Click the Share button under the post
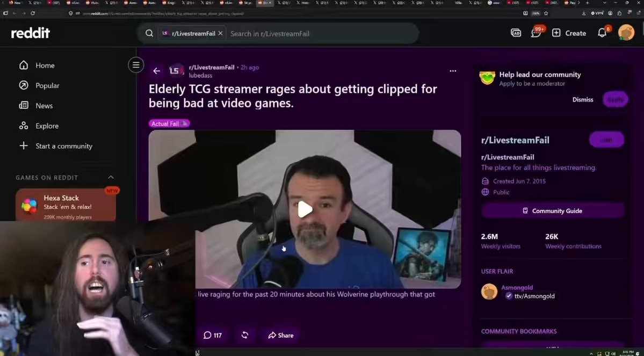 (x=280, y=335)
